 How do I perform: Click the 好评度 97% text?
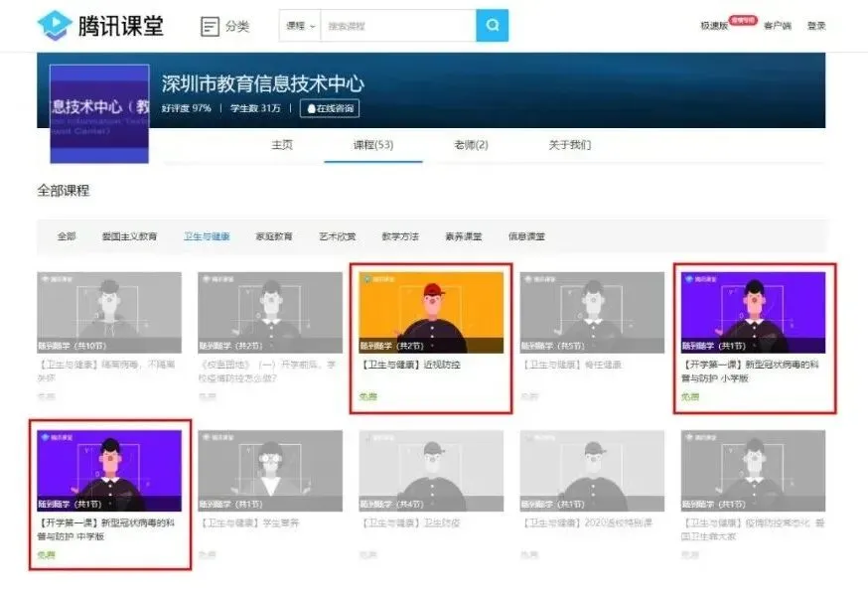coord(187,108)
